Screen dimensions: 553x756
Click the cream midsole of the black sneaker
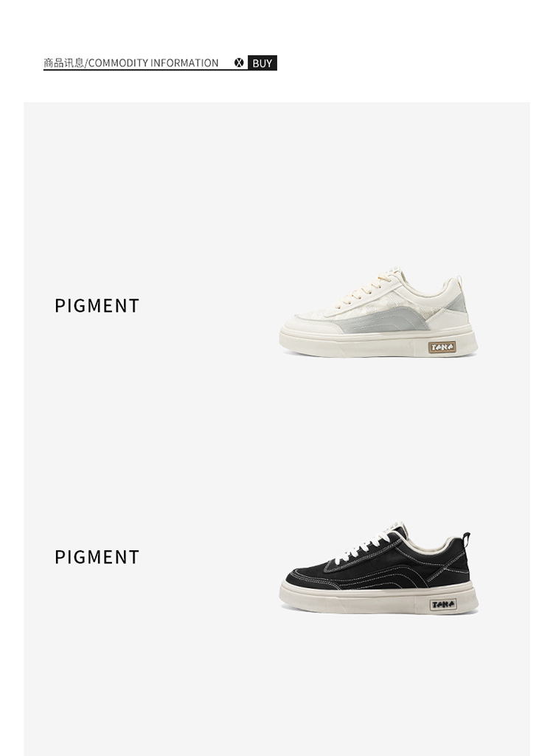tap(379, 599)
